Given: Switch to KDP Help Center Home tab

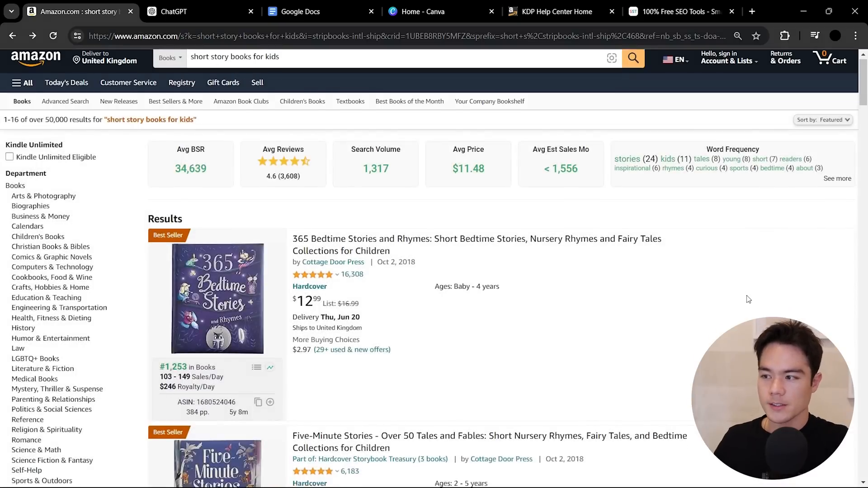Looking at the screenshot, I should click(561, 11).
